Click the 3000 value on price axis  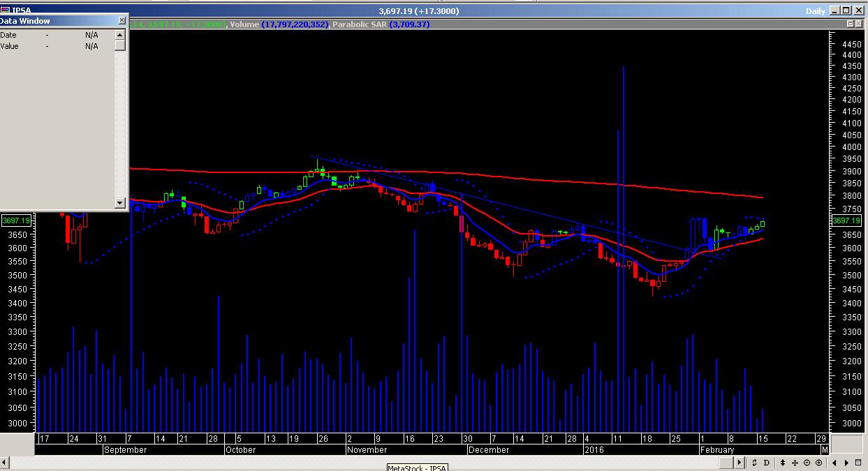click(x=851, y=423)
